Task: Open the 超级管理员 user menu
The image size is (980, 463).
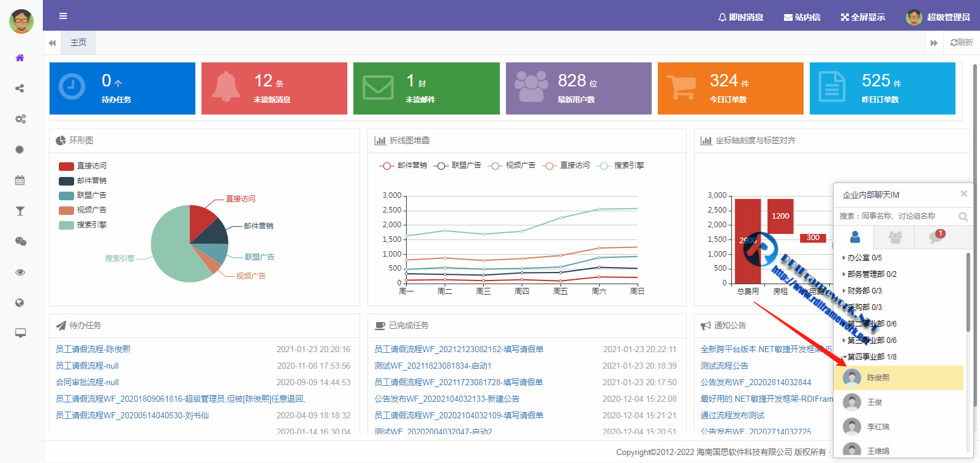Action: 938,17
